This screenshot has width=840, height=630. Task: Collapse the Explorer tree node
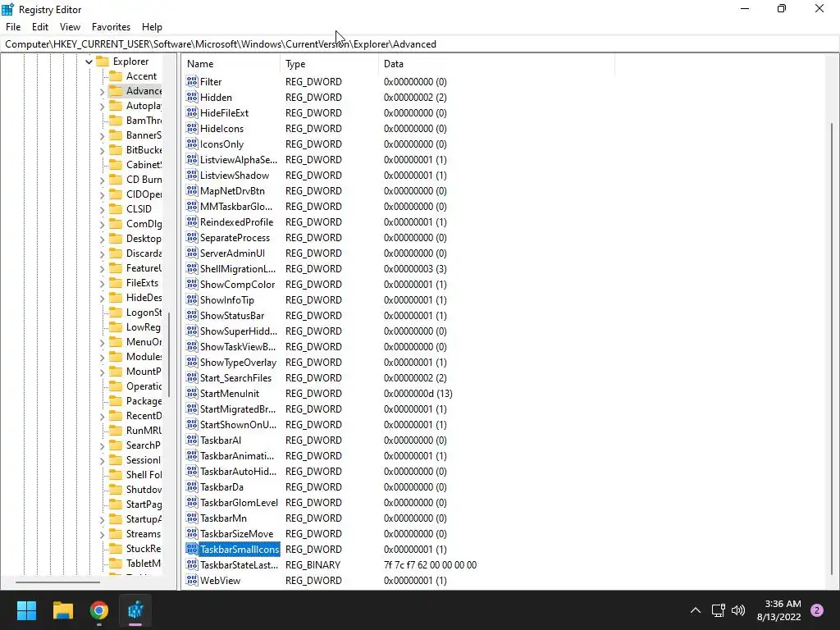click(89, 62)
